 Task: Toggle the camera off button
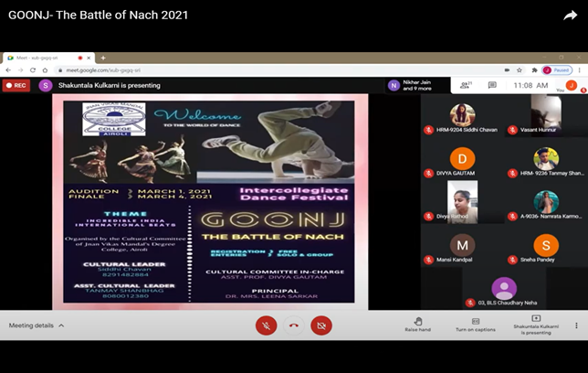click(x=321, y=325)
